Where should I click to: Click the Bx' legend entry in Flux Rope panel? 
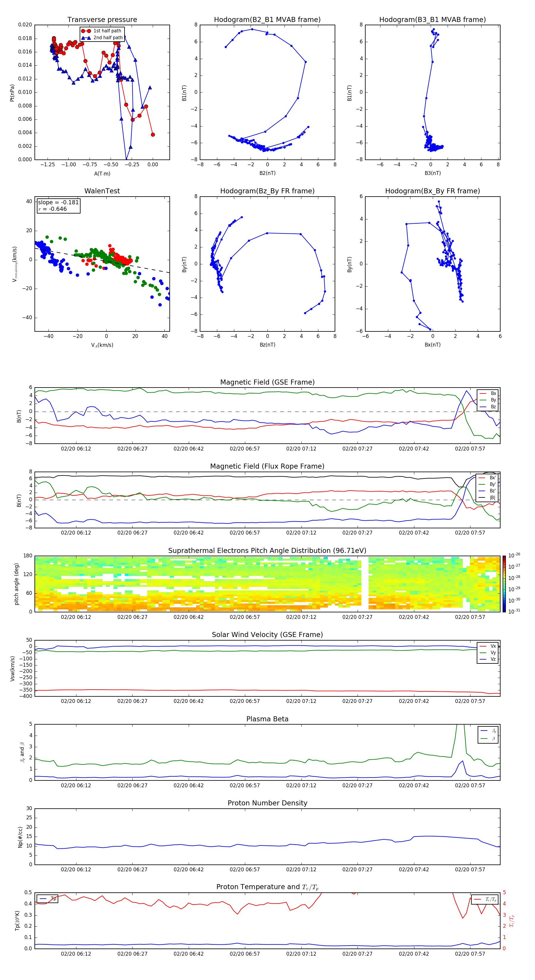pos(487,478)
